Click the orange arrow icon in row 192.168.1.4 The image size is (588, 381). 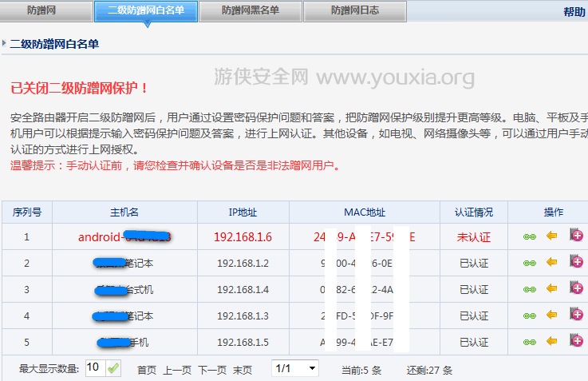(551, 288)
